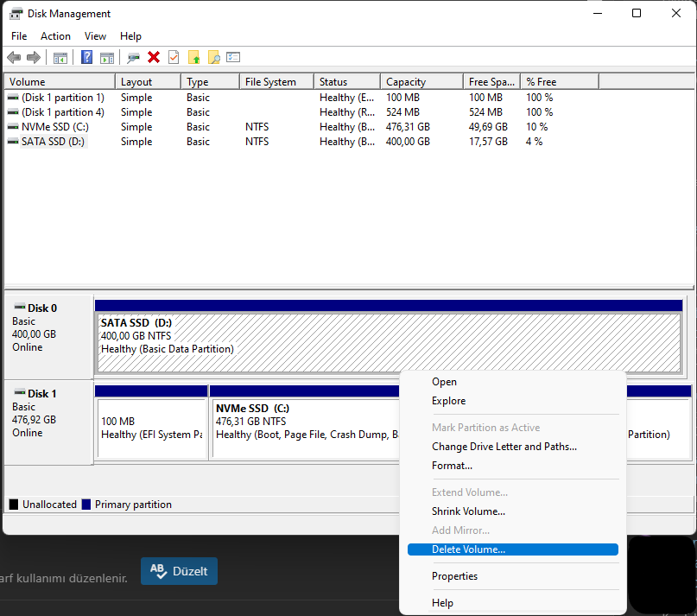Viewport: 697px width, 616px height.
Task: Open the Action menu
Action: pyautogui.click(x=55, y=36)
